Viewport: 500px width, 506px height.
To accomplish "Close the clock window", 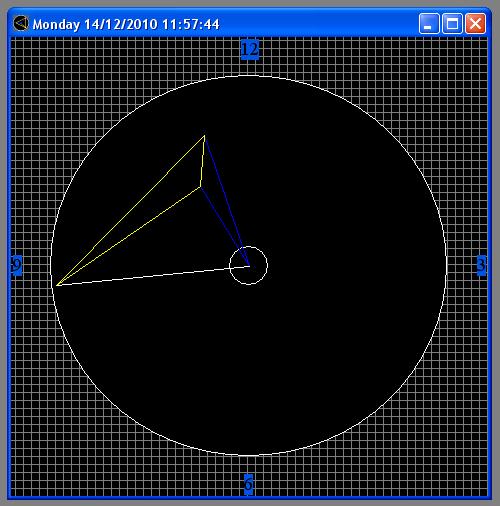I will click(x=475, y=24).
